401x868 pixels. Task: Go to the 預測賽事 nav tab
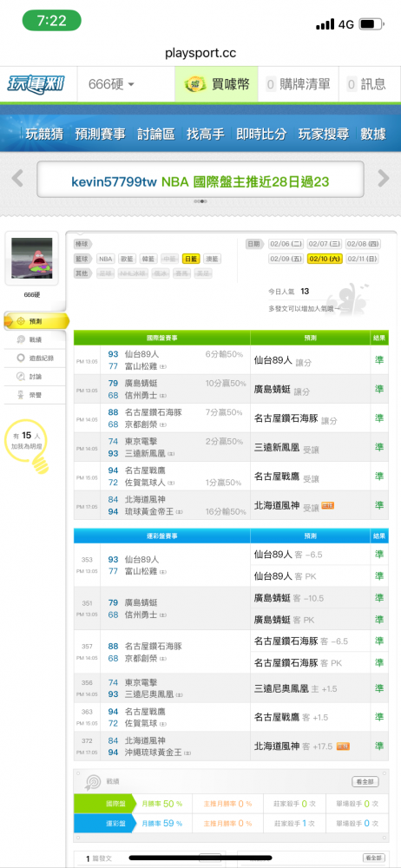tap(101, 134)
